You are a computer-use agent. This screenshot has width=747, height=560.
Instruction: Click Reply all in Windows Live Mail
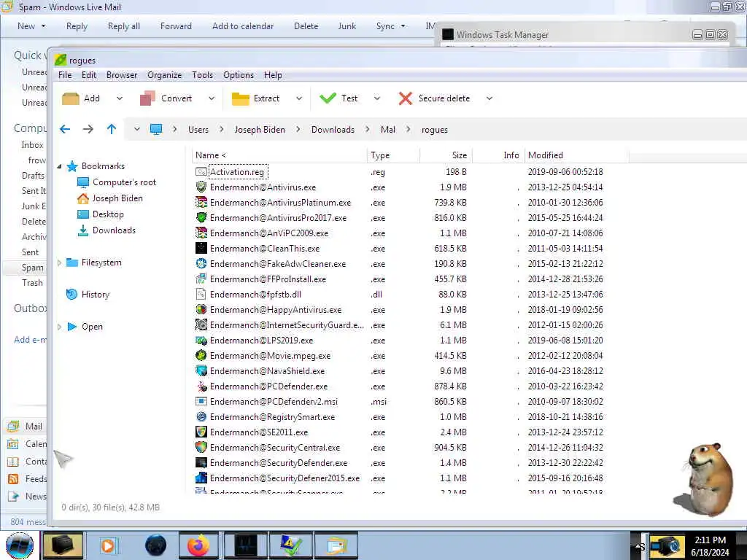(x=124, y=26)
